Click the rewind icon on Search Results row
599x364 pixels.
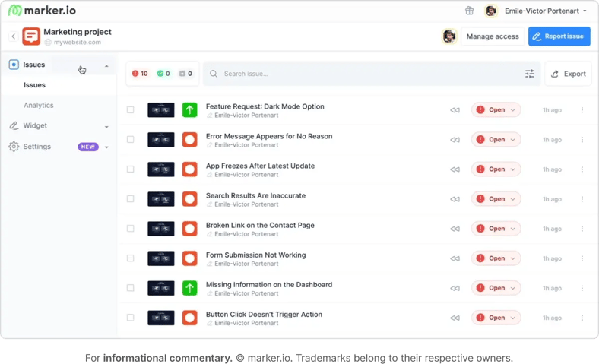point(455,199)
